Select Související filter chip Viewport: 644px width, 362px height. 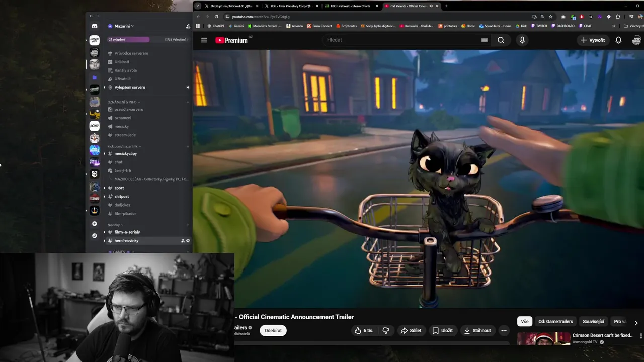594,321
